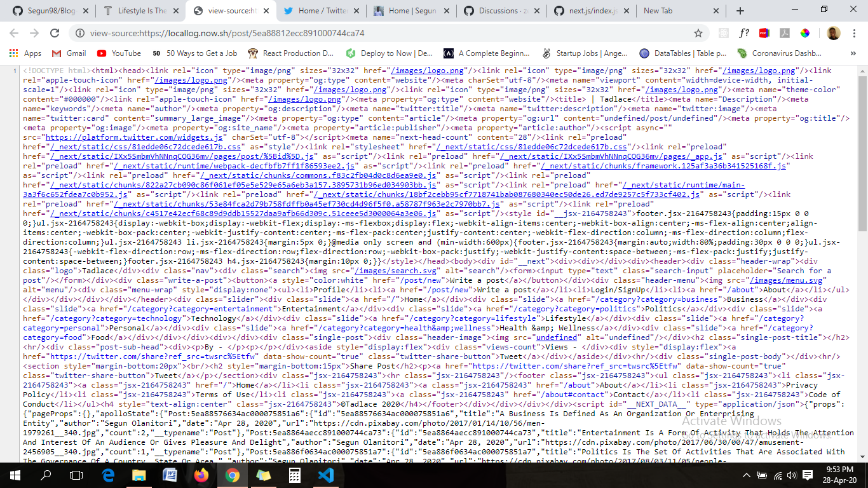The width and height of the screenshot is (868, 488).
Task: Open the Coronavirus Dashb... bookmark
Action: (x=779, y=53)
